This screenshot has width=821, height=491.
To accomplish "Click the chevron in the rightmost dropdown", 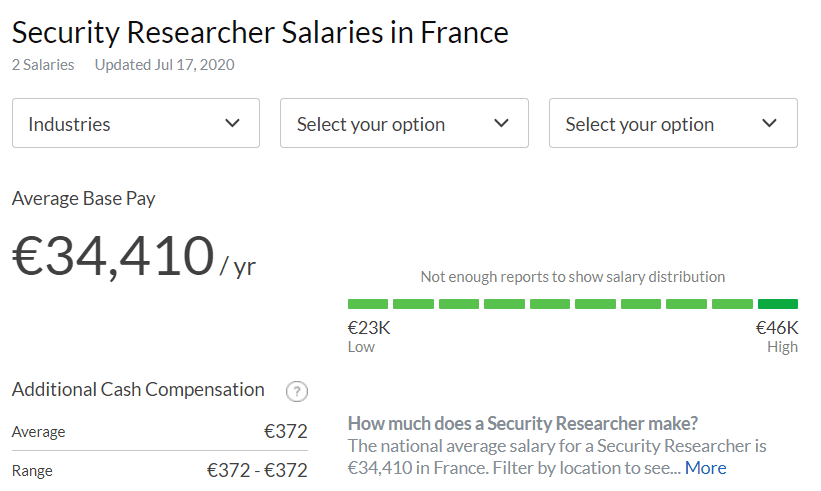I will 769,123.
